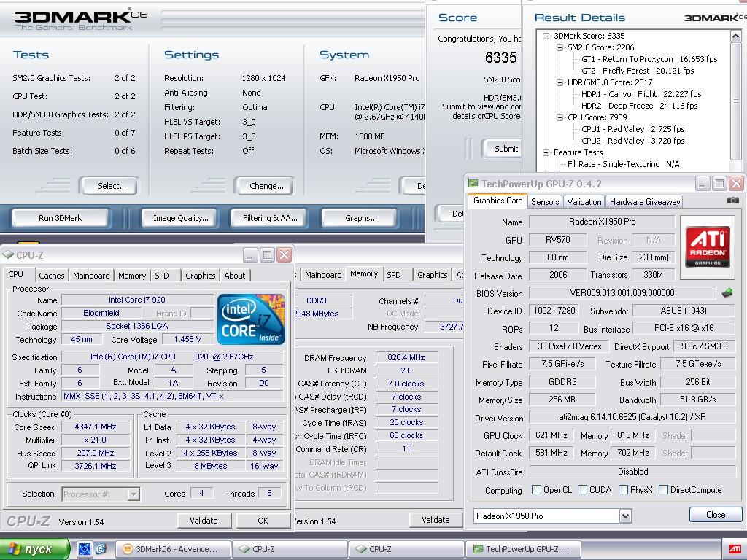The width and height of the screenshot is (747, 560).
Task: Click Internet Explorer quick launch icon
Action: (x=101, y=549)
